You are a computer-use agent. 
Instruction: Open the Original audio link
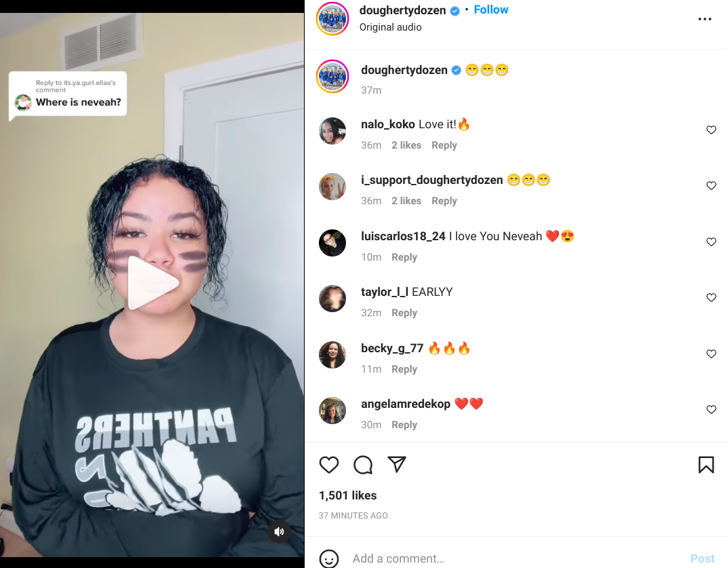391,27
